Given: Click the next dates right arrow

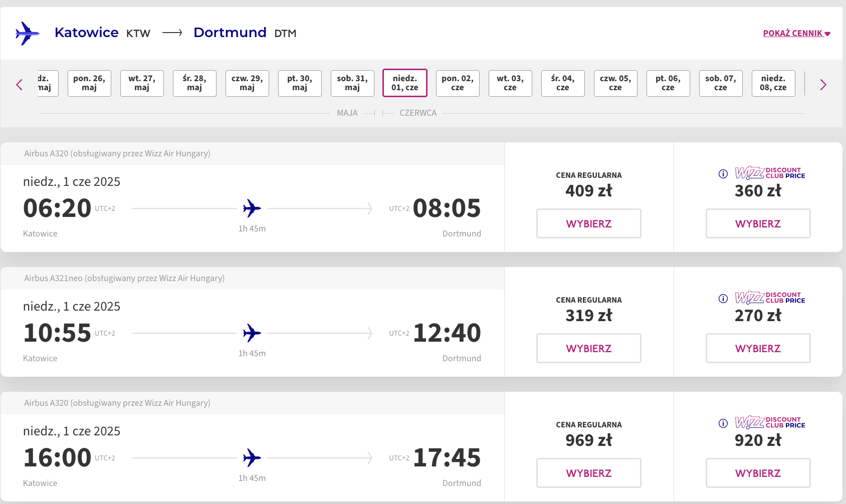Looking at the screenshot, I should click(823, 85).
